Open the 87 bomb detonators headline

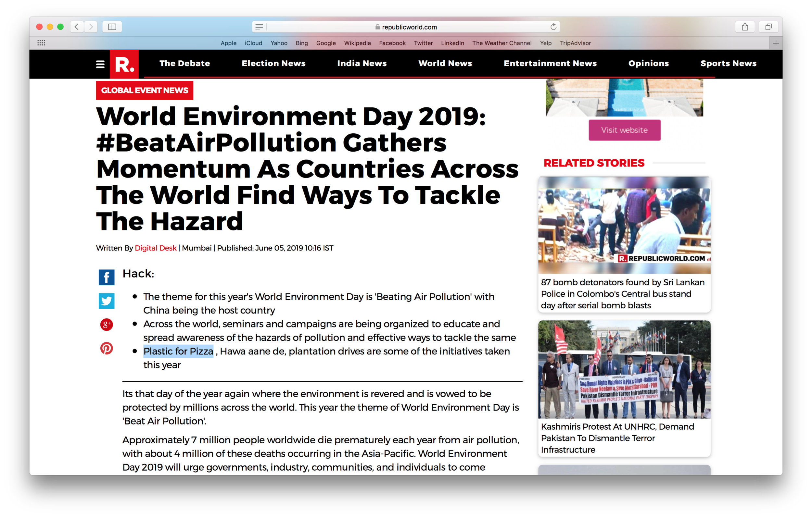(x=623, y=294)
